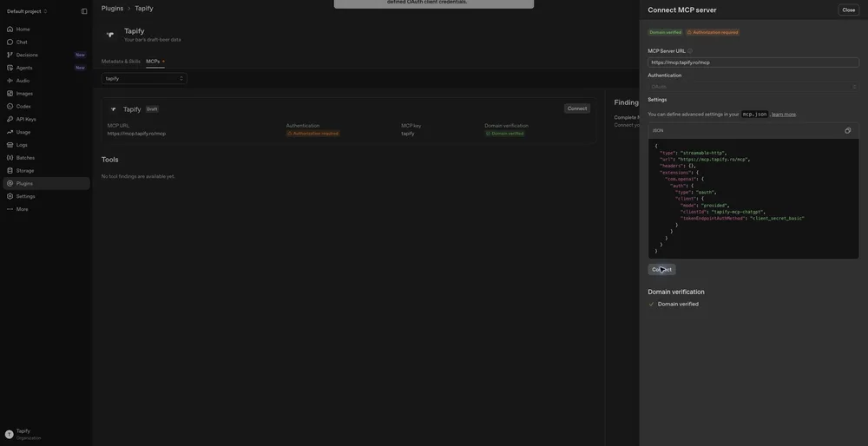Open the Codex icon in sidebar
Image resolution: width=868 pixels, height=446 pixels.
tap(10, 106)
